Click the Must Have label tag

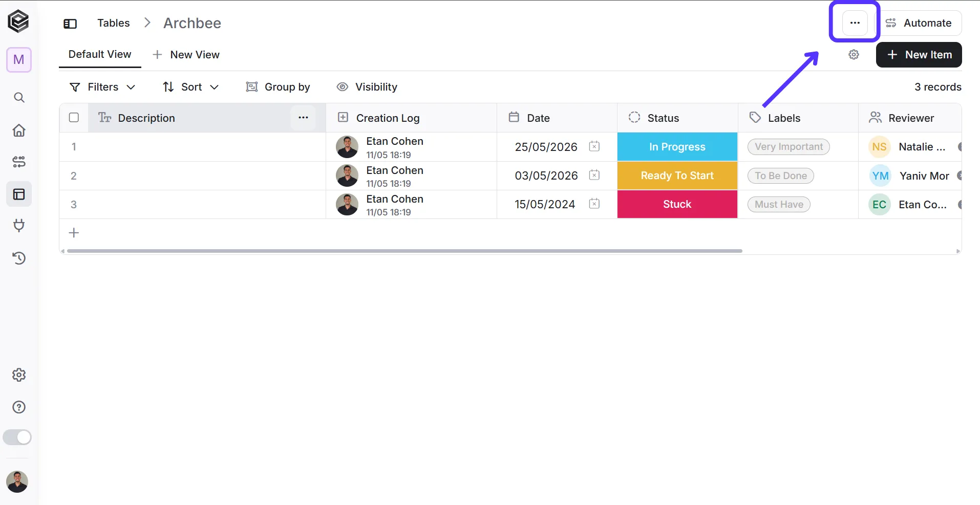779,204
